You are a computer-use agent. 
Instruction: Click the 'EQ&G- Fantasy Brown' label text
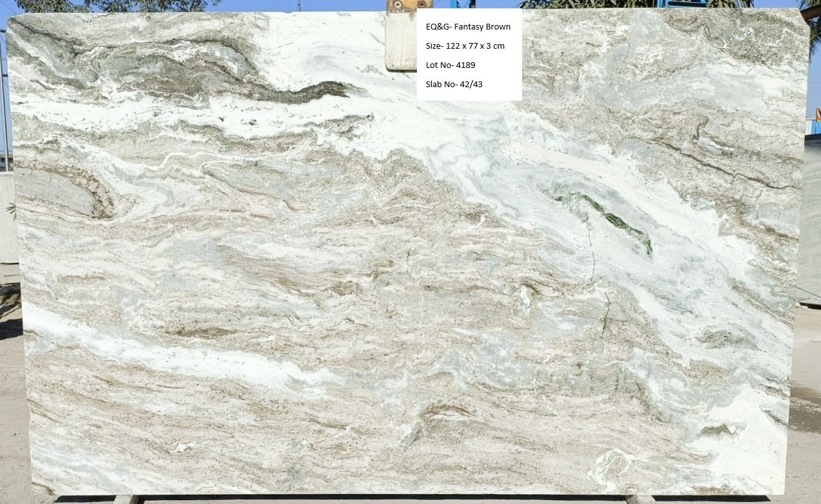point(468,27)
